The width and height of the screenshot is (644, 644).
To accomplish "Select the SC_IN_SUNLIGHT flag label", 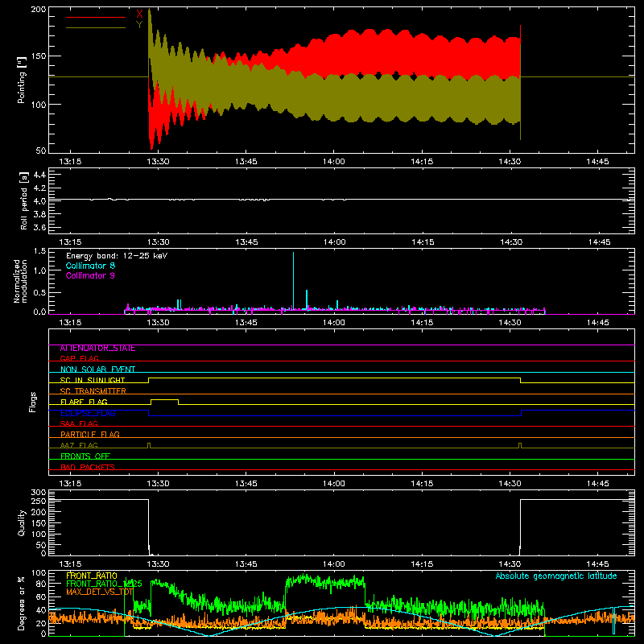I will coord(93,380).
